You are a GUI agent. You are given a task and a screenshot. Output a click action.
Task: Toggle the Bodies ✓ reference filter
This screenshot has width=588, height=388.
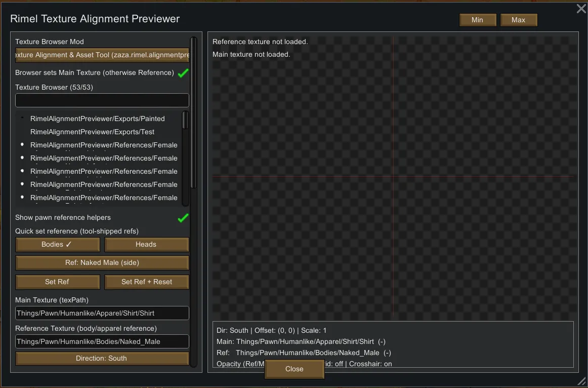point(57,245)
